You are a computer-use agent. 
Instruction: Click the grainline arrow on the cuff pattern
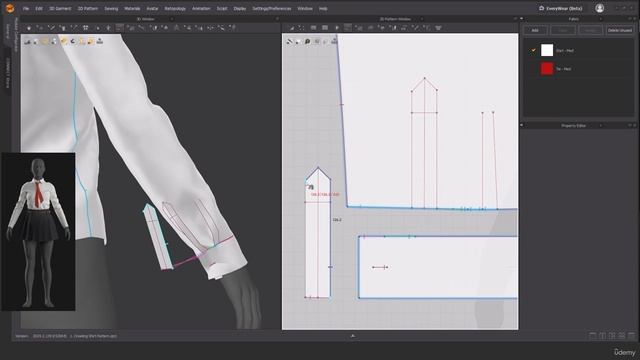click(380, 267)
